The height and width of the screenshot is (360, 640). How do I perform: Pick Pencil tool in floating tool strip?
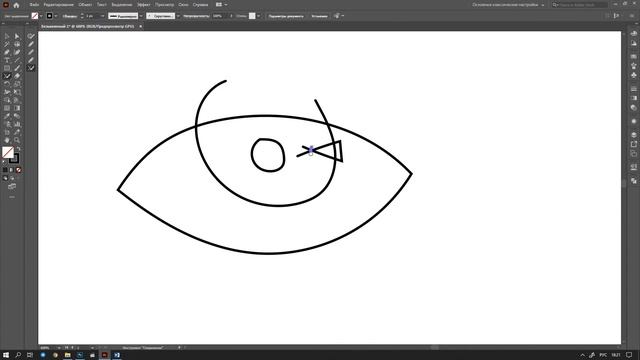[x=31, y=44]
